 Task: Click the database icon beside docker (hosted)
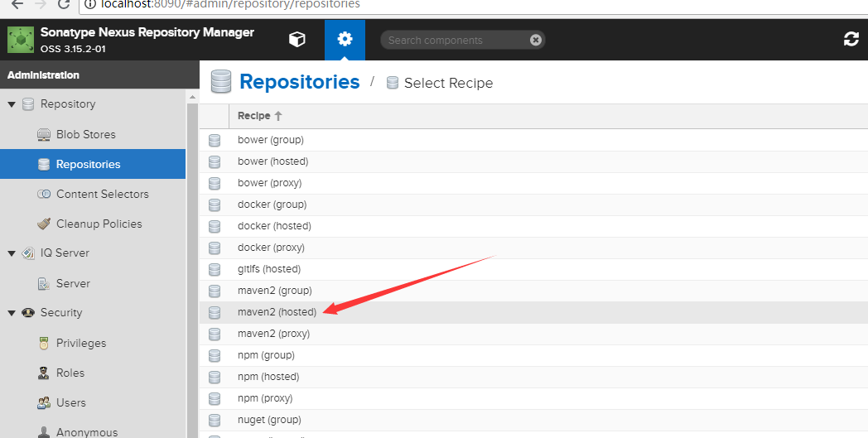(x=215, y=227)
